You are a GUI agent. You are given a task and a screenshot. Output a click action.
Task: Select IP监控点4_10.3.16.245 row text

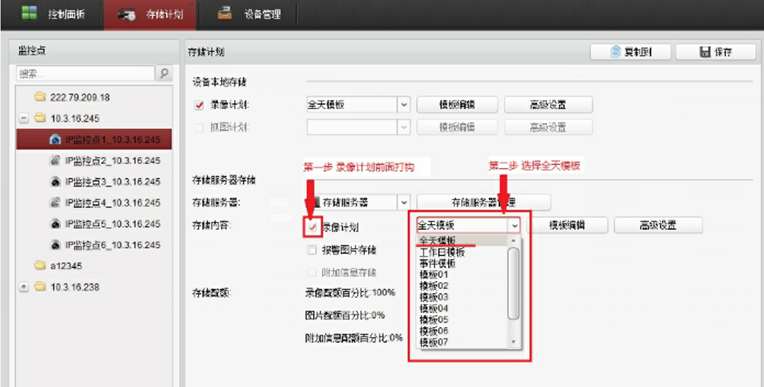113,203
